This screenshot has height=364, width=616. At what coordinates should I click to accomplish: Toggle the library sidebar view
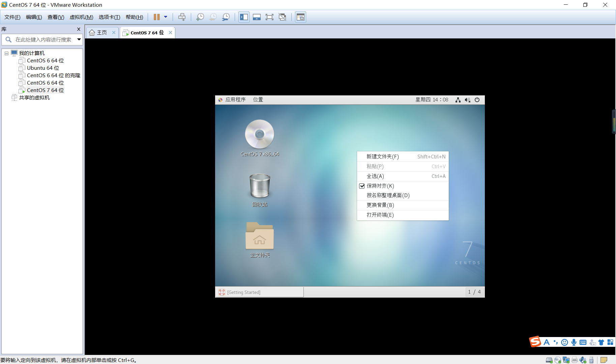[244, 17]
